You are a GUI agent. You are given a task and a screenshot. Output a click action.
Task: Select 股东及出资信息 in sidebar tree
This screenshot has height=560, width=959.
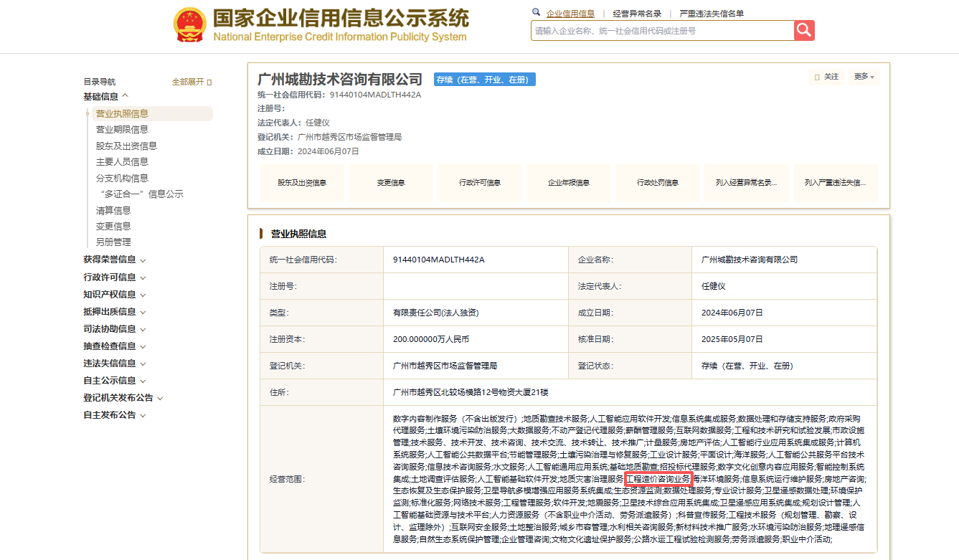127,146
